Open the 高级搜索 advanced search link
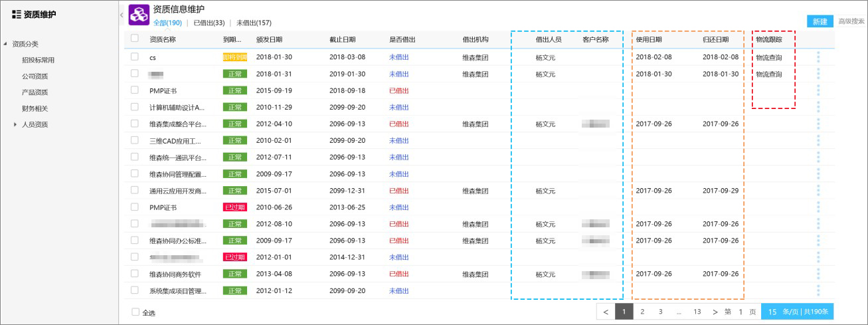Screen dimensions: 868x325 click(851, 21)
